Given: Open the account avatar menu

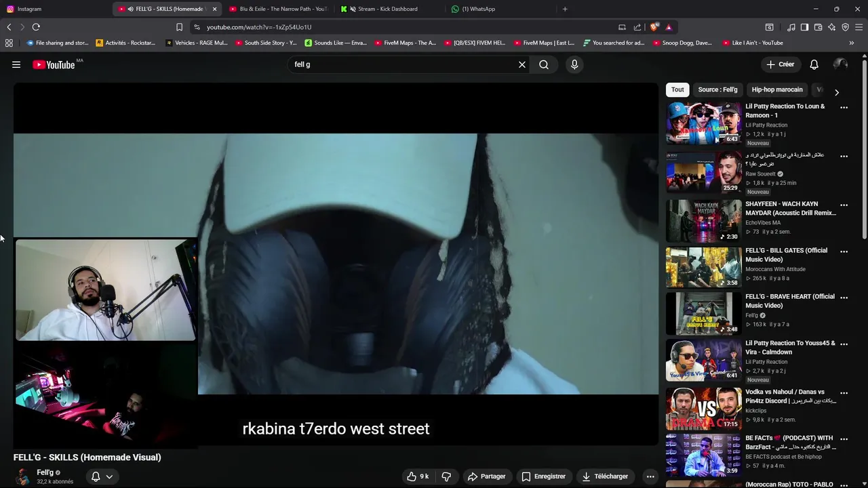Looking at the screenshot, I should [840, 64].
